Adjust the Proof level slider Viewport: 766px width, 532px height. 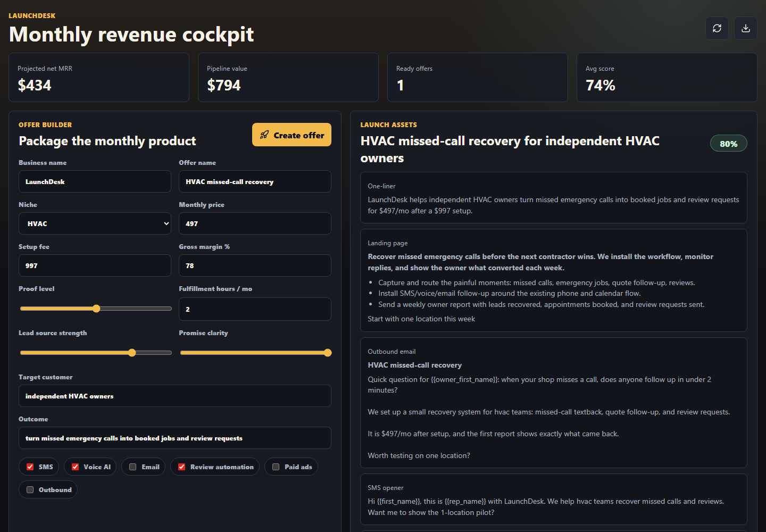pyautogui.click(x=96, y=309)
